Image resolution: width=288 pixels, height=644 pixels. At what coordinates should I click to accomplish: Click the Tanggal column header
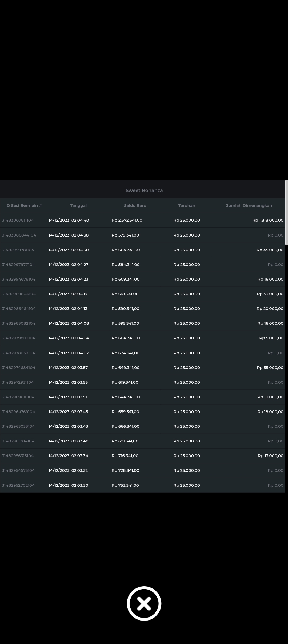coord(78,205)
